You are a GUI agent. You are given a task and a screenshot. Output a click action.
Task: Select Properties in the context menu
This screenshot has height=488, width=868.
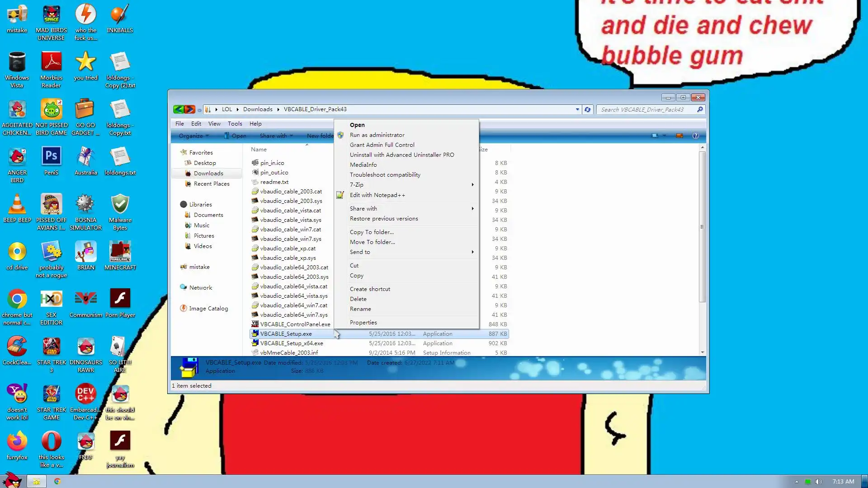click(363, 323)
